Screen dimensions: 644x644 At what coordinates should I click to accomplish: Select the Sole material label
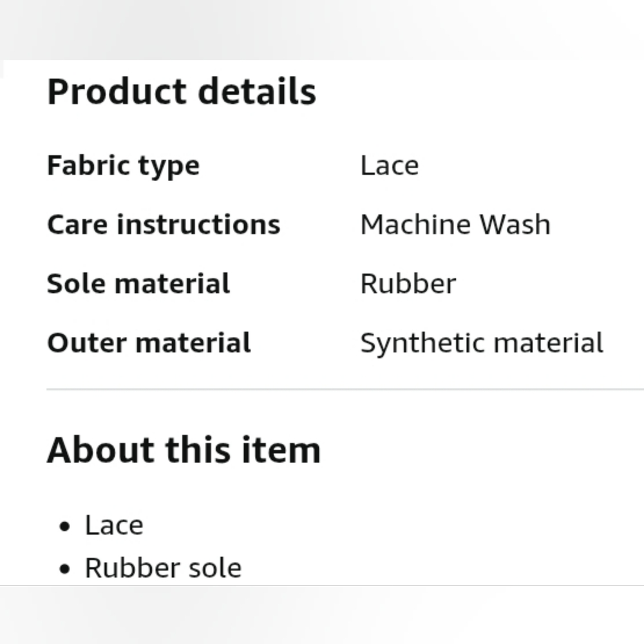tap(138, 283)
